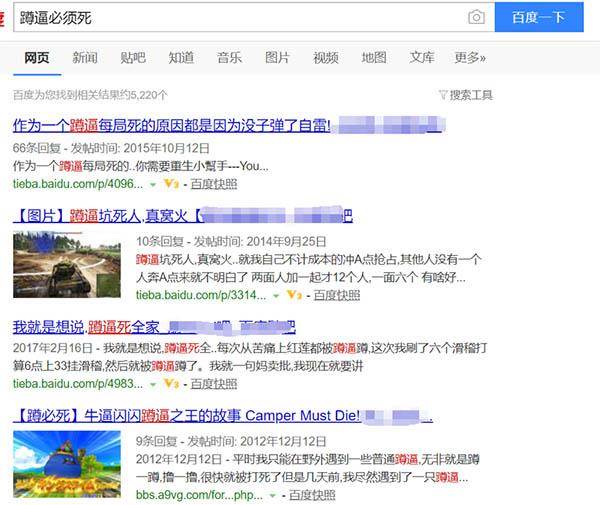
Task: Click the camera image-search icon
Action: click(x=476, y=17)
